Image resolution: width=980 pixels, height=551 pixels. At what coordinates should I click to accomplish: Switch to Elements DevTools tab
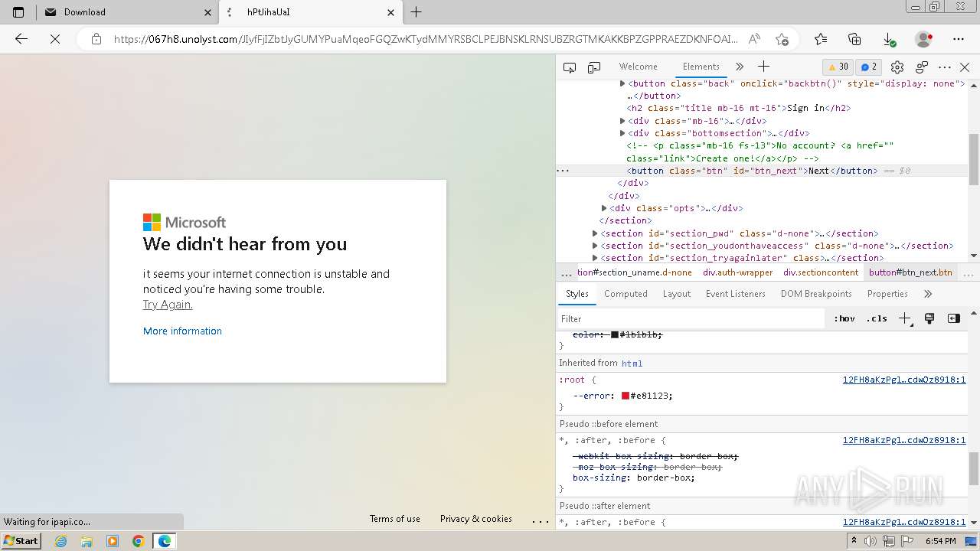[701, 67]
